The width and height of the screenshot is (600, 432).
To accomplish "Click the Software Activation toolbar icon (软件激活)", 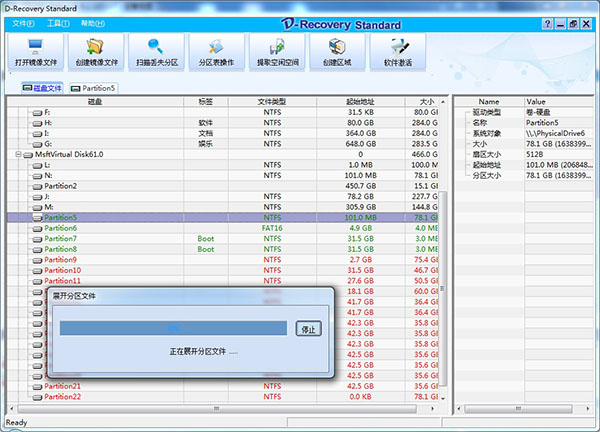I will pos(398,52).
